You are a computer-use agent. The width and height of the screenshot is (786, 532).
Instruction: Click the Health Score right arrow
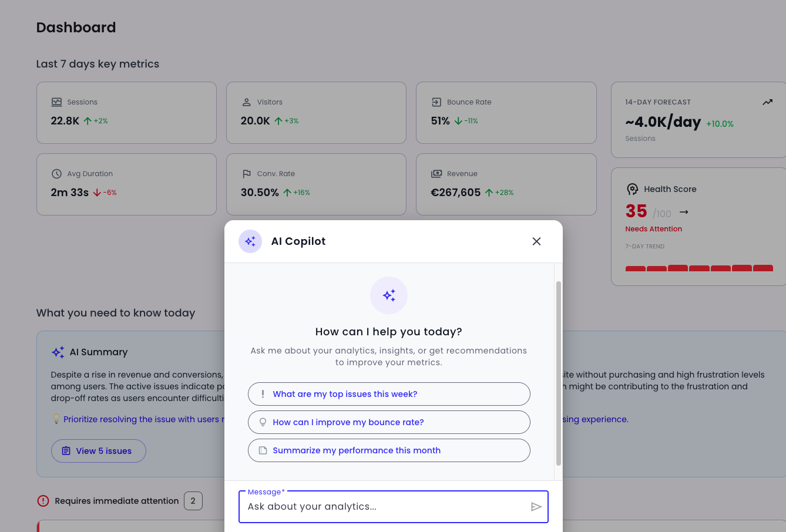[x=684, y=212]
